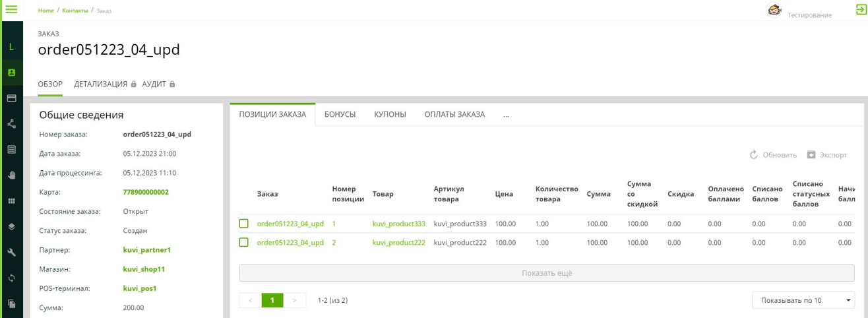The width and height of the screenshot is (868, 318).
Task: Click the "Обновить" refresh button
Action: click(x=773, y=155)
